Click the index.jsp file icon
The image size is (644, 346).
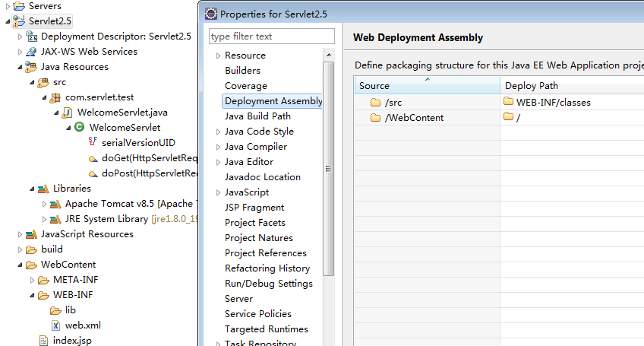[x=44, y=341]
